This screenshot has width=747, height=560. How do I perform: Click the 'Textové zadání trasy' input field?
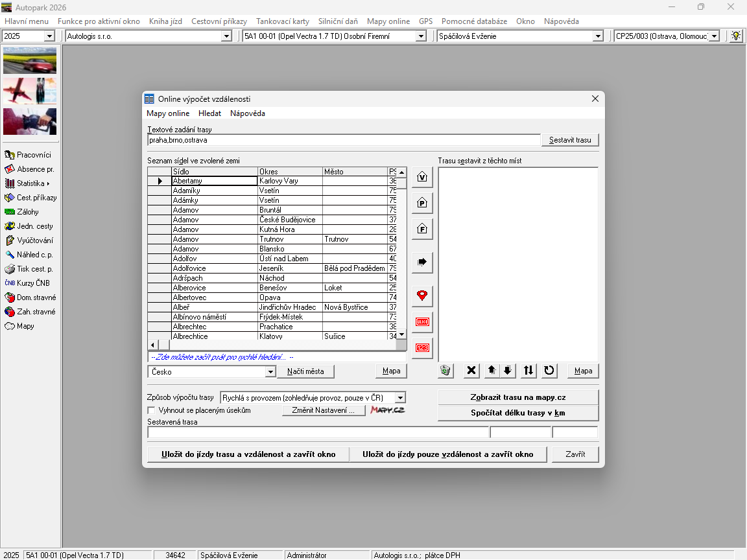[344, 140]
